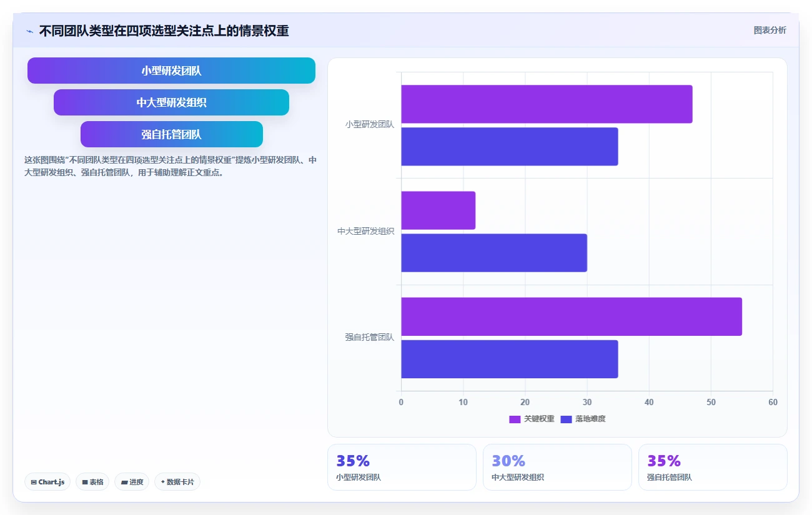The width and height of the screenshot is (812, 515).
Task: Select the 强自托管团队 funnel bar
Action: tap(171, 134)
